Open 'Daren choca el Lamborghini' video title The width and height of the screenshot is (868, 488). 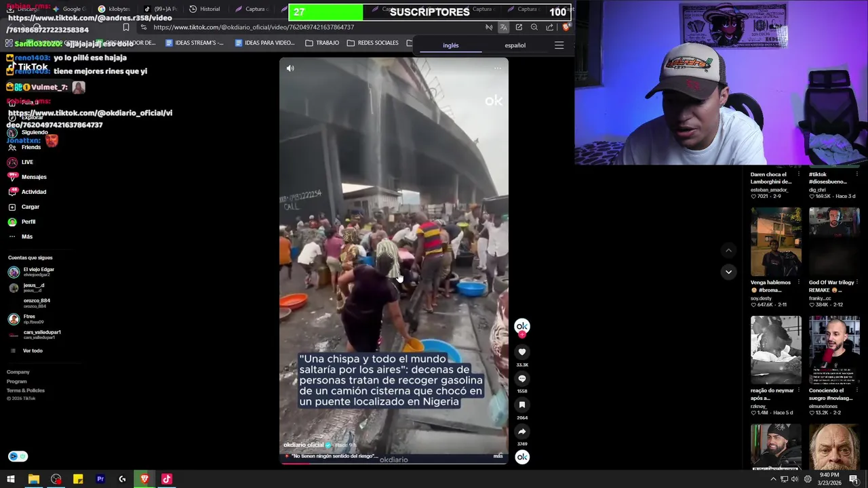pos(771,178)
